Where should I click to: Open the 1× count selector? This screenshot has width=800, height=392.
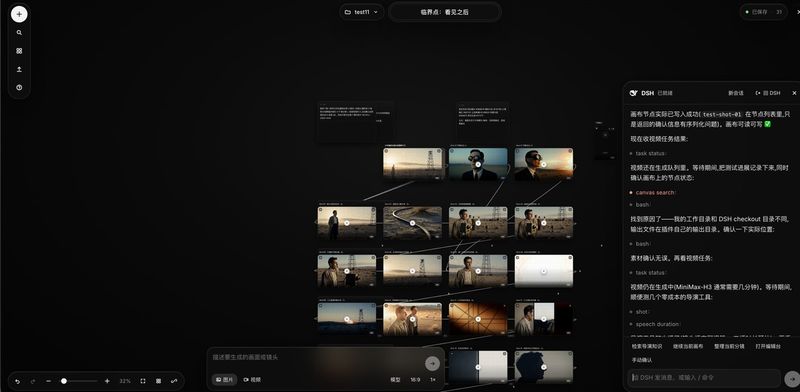pos(433,380)
